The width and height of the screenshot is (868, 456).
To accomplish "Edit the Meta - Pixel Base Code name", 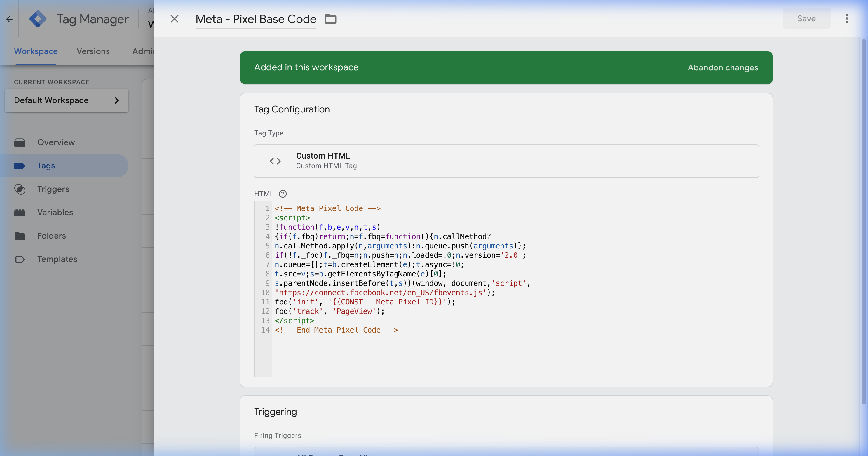I will coord(255,19).
